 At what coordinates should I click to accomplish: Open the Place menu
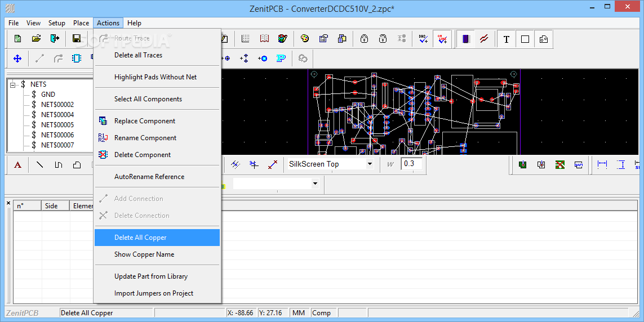click(81, 23)
